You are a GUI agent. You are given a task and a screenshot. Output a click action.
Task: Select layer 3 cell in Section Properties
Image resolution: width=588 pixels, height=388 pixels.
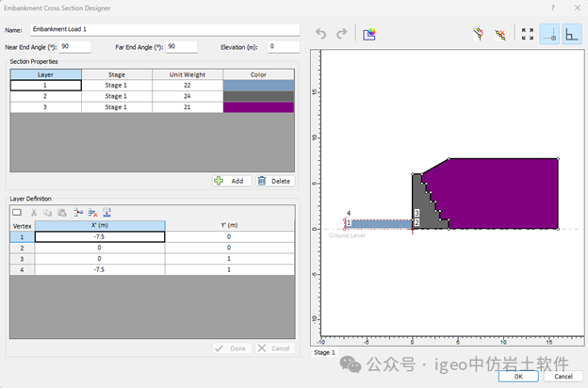point(46,107)
